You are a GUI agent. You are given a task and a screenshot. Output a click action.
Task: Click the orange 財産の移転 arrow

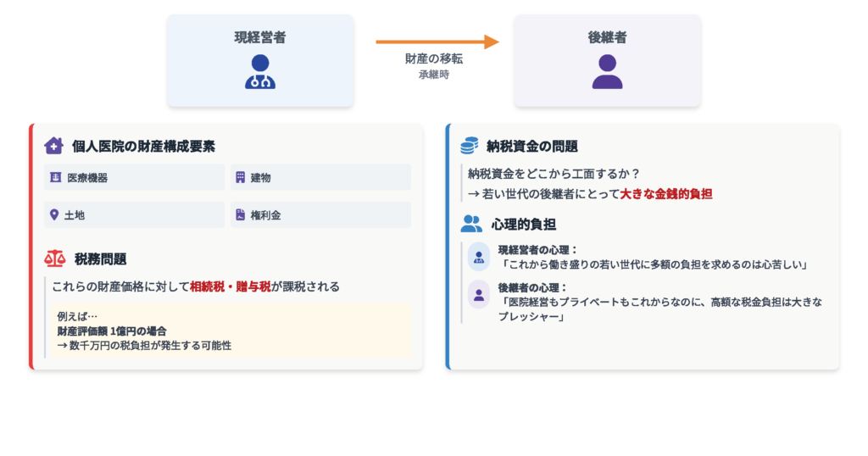pos(437,42)
